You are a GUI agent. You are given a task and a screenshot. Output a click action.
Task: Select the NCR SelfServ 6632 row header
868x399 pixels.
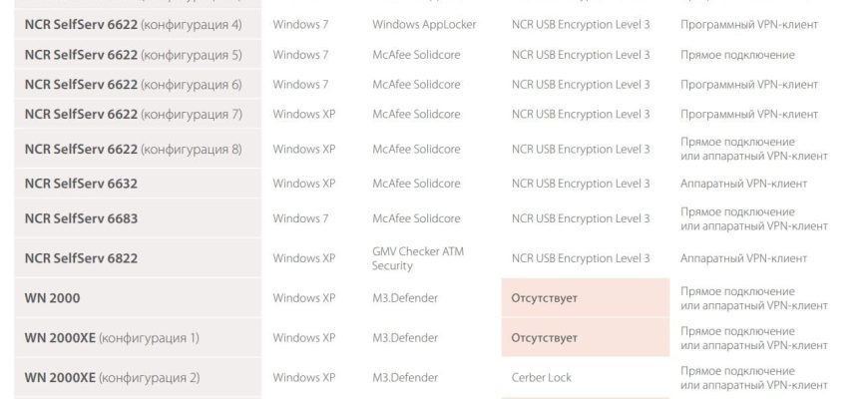[x=81, y=184]
